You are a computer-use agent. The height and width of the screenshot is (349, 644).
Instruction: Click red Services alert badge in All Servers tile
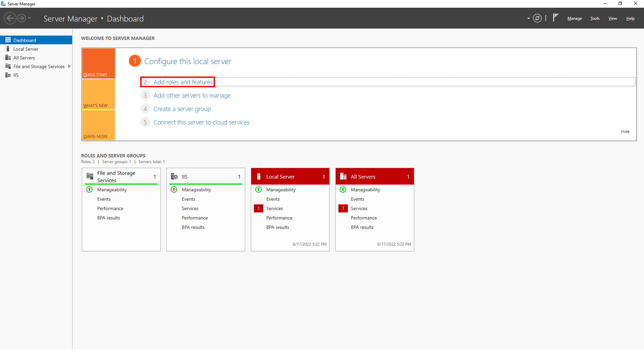343,208
